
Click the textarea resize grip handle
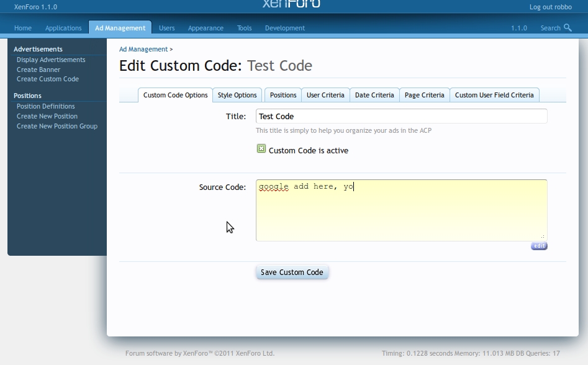[543, 237]
